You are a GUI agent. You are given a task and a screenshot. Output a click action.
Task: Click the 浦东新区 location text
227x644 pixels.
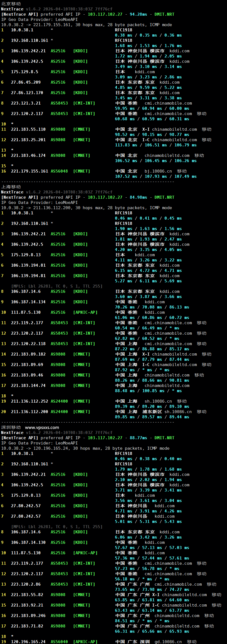(x=152, y=412)
